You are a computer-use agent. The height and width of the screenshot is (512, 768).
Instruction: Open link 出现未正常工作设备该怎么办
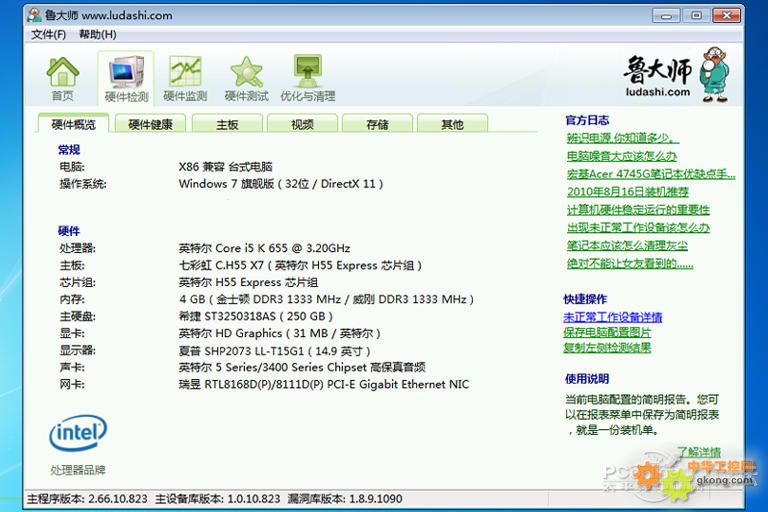pos(638,227)
